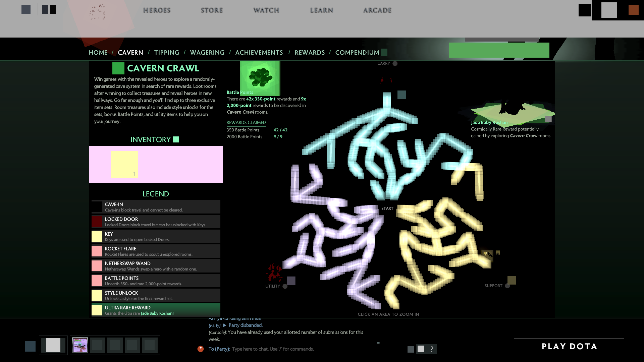The image size is (644, 362).
Task: Go to the WATCH section
Action: pos(266,10)
